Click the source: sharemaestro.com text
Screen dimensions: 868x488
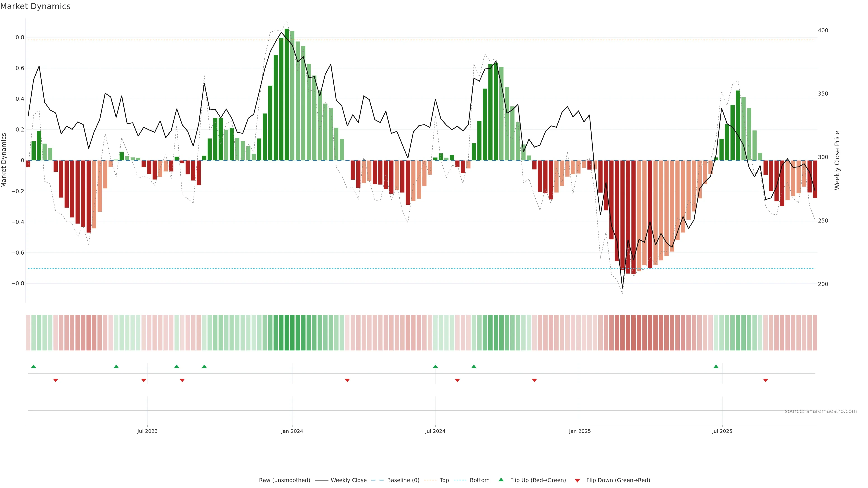point(821,411)
